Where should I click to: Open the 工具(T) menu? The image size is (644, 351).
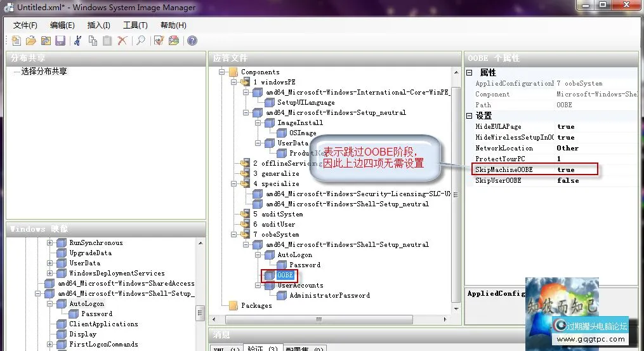(x=136, y=25)
